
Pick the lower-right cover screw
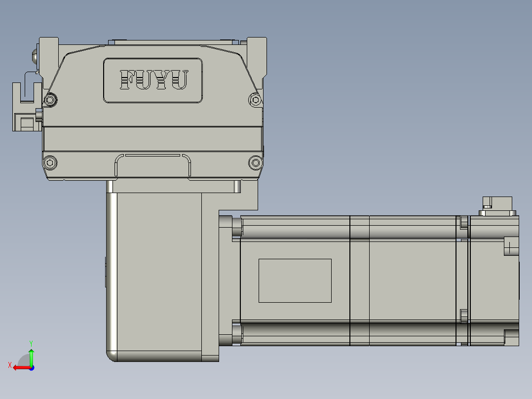tap(256, 162)
